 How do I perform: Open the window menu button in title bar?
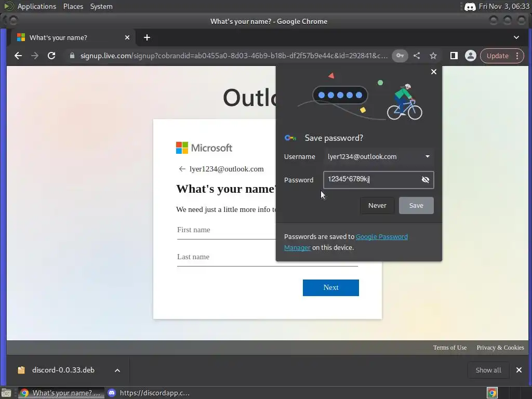(x=13, y=21)
